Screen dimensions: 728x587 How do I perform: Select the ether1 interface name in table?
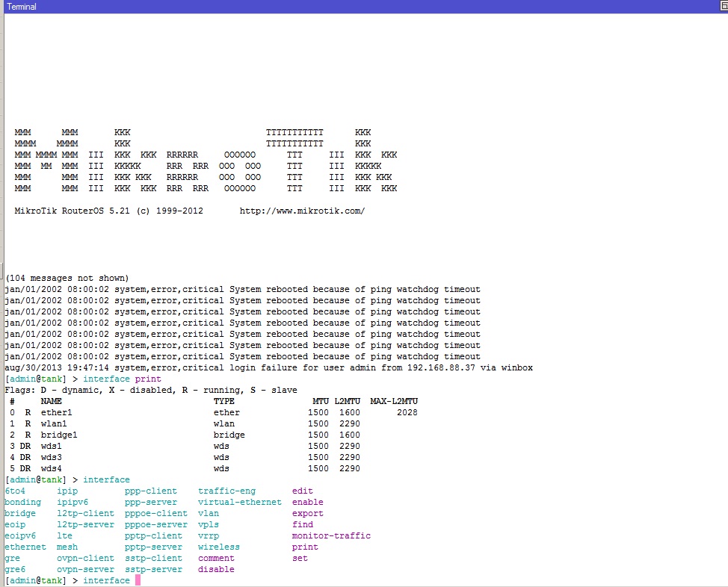(58, 412)
